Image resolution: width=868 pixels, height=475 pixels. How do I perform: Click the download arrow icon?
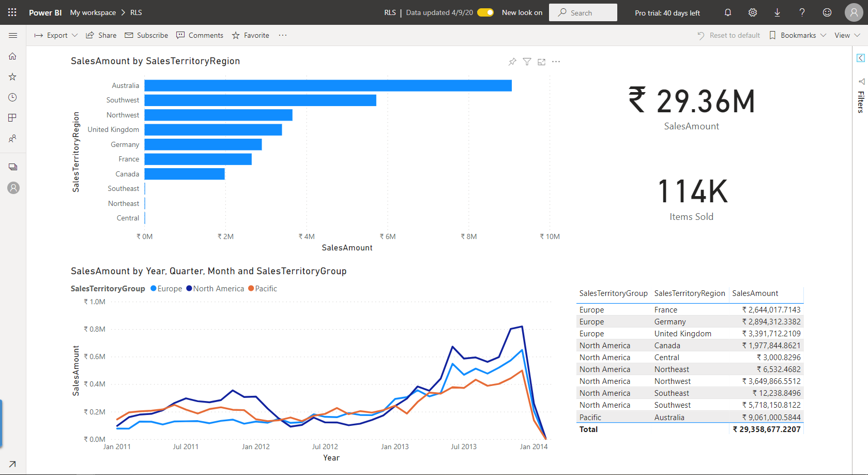click(777, 12)
